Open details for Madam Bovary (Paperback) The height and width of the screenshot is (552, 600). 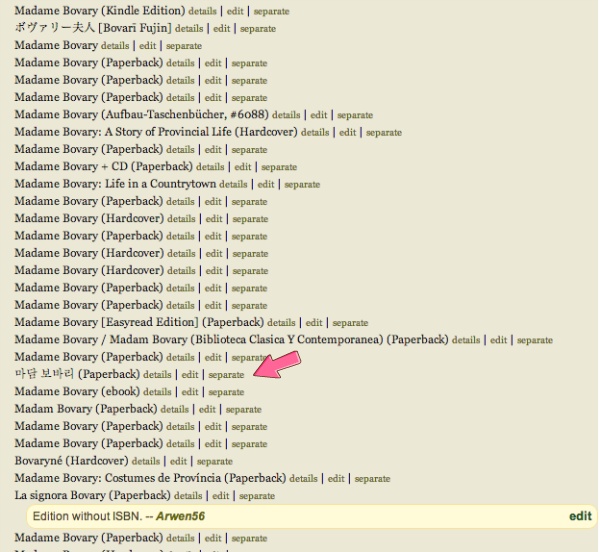(174, 409)
